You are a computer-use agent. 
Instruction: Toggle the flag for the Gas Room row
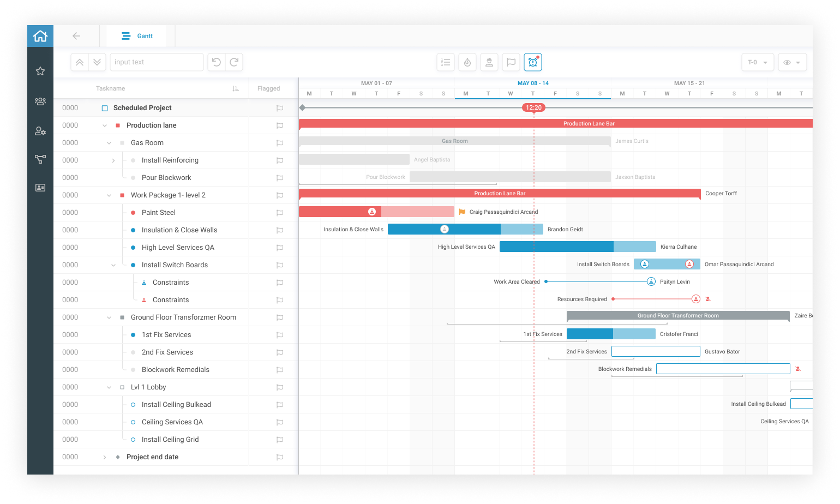(x=279, y=143)
